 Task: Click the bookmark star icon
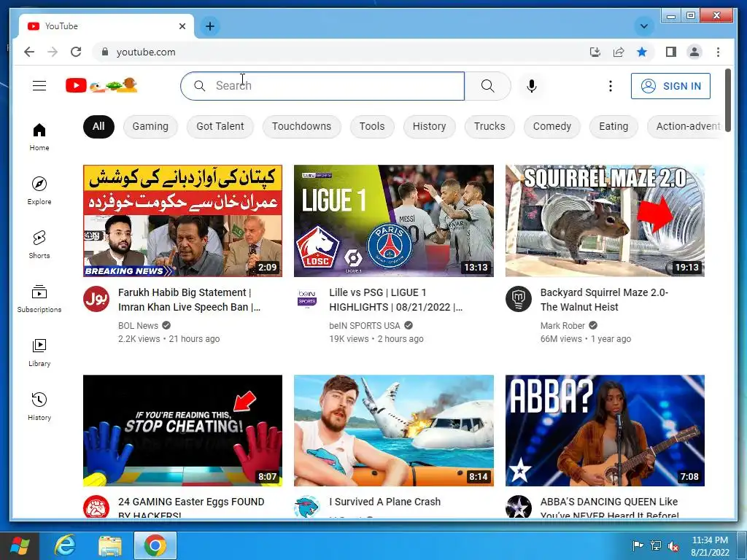coord(642,52)
